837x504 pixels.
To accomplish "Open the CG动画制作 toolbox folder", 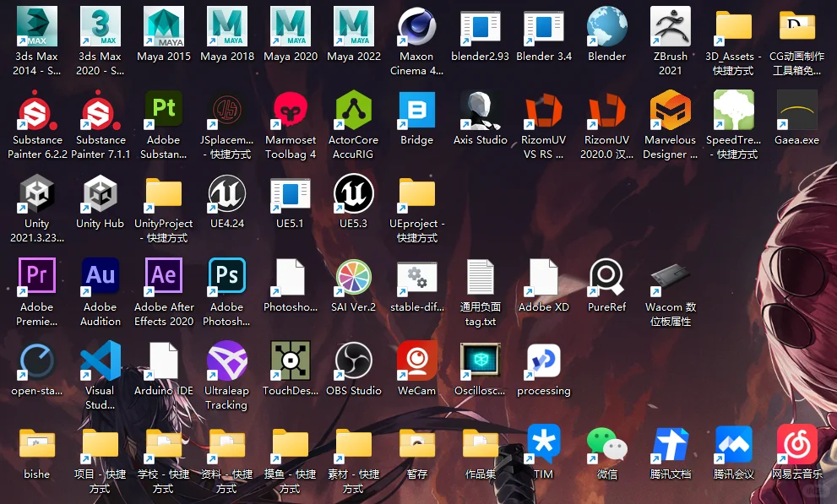I will pos(797,26).
